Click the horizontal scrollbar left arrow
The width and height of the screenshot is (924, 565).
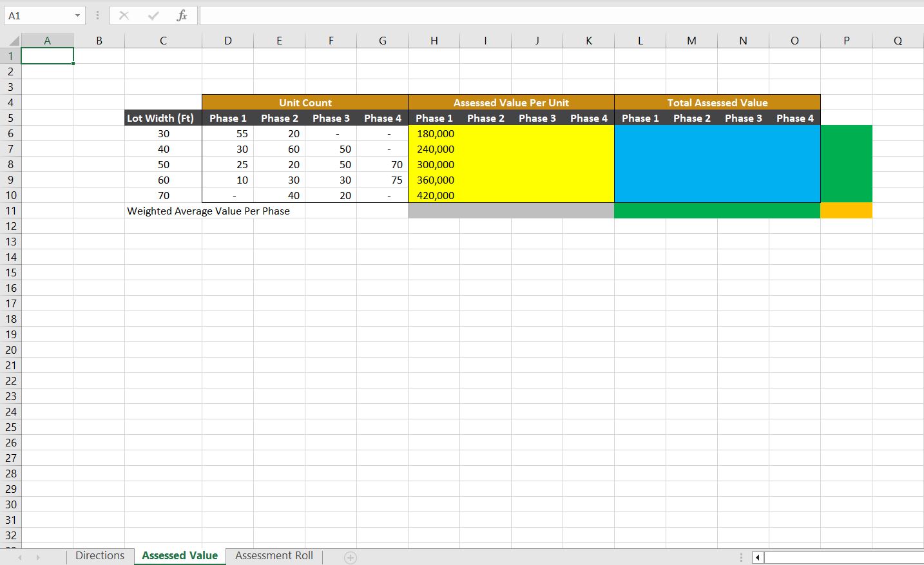point(758,557)
